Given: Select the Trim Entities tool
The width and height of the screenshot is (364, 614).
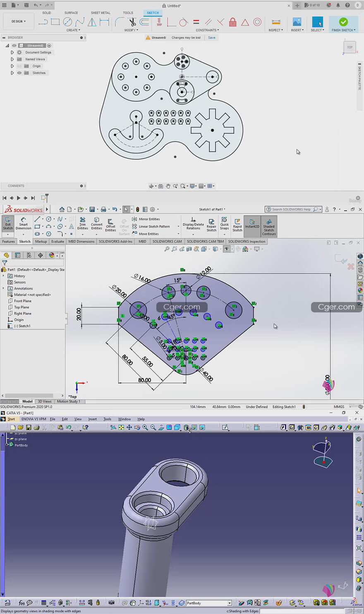Looking at the screenshot, I should (x=83, y=223).
